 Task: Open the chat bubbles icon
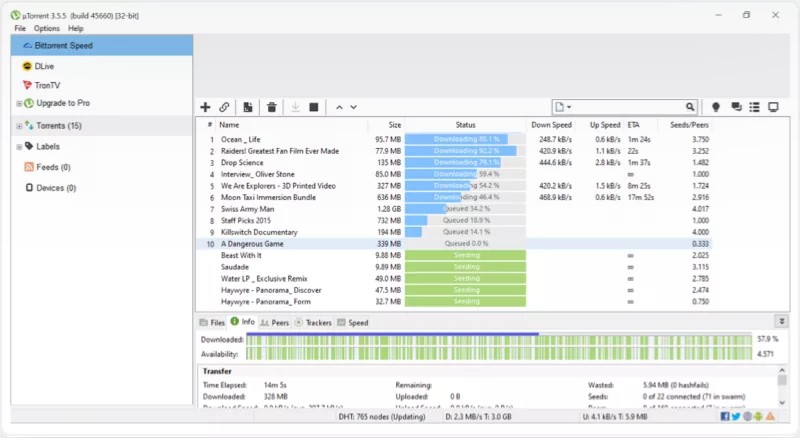[x=736, y=107]
